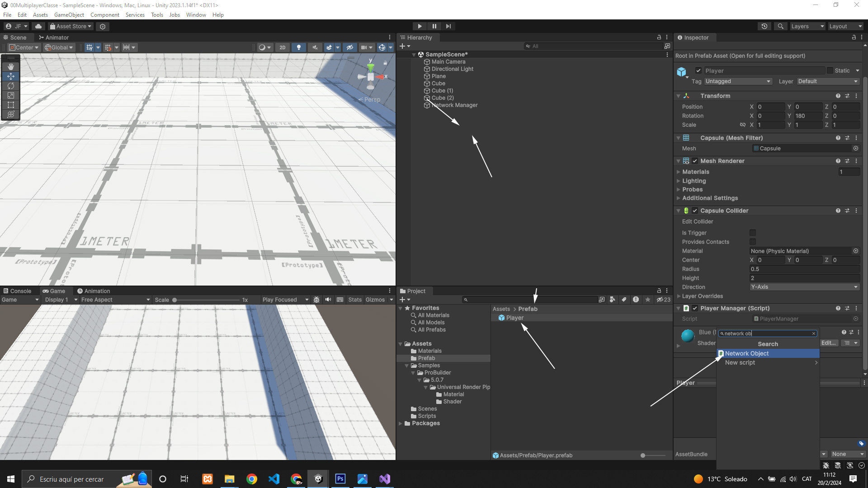Open the Direction dropdown set to Y-Axis

[804, 287]
